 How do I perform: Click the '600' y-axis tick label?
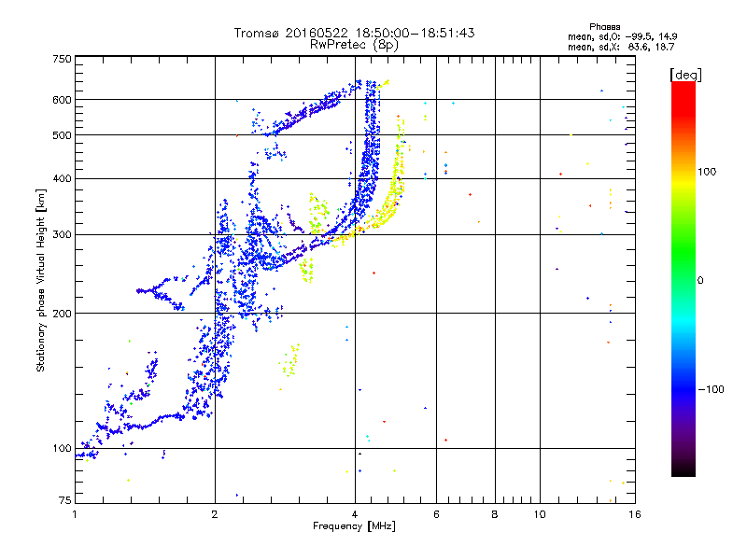[x=62, y=100]
